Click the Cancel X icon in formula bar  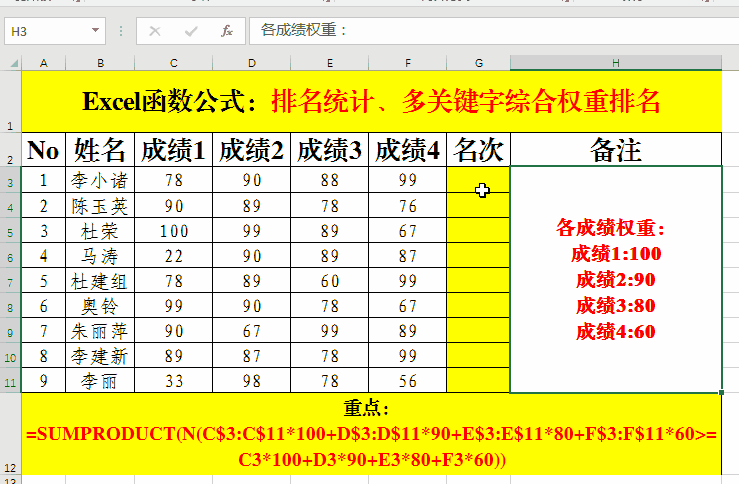pos(155,31)
